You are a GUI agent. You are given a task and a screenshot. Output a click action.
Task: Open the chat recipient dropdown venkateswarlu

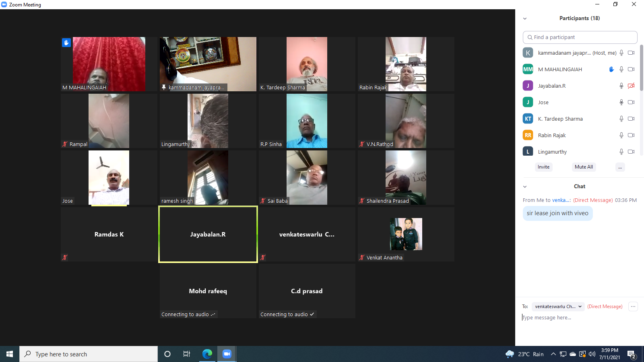click(558, 306)
